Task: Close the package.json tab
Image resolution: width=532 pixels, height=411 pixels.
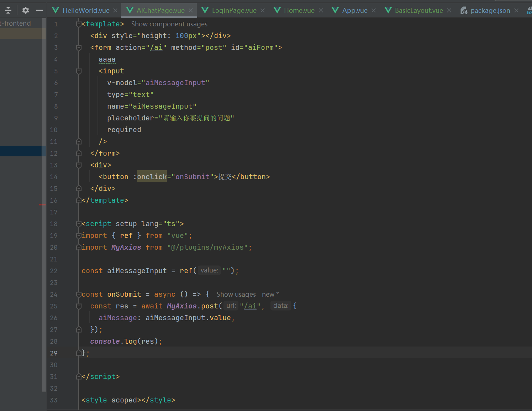Action: [516, 10]
